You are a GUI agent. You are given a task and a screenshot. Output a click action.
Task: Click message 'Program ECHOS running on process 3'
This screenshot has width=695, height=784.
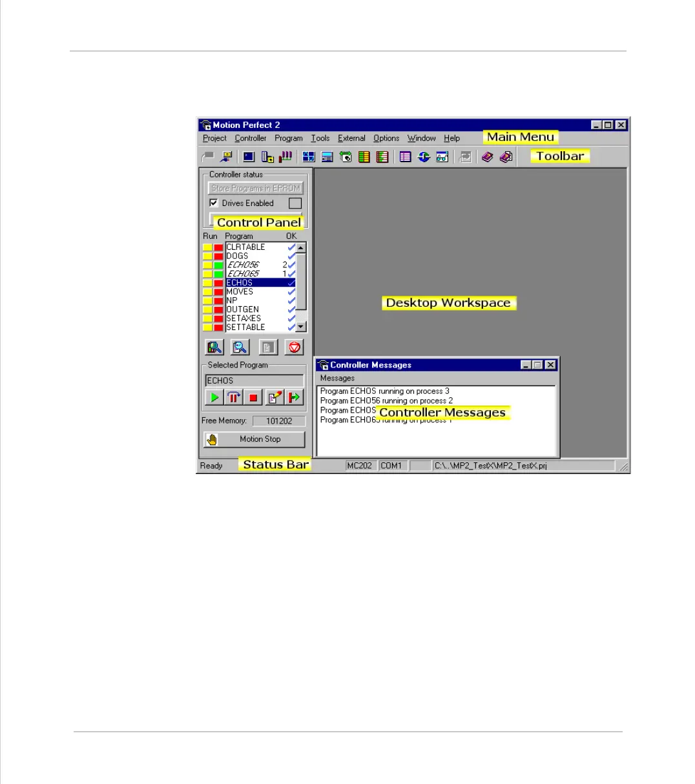[385, 391]
